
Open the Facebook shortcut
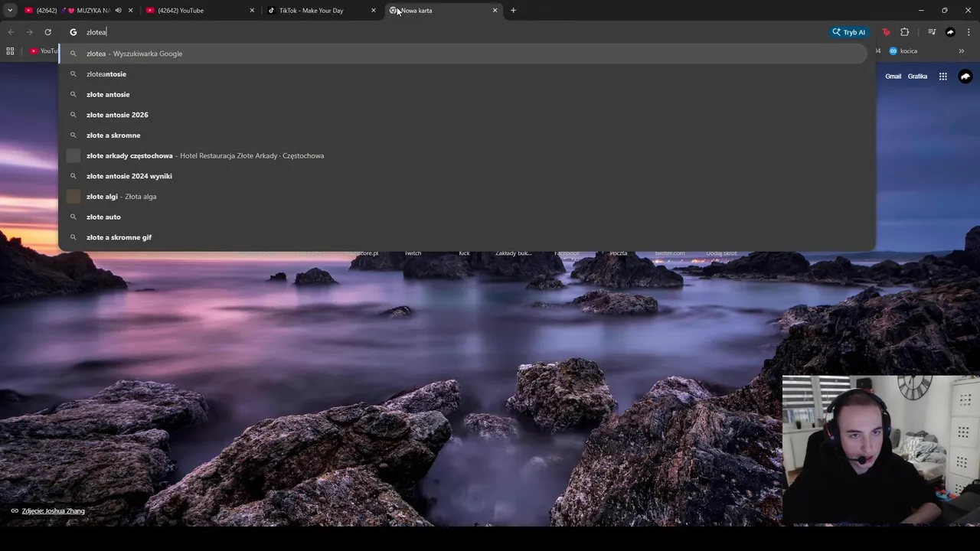pyautogui.click(x=567, y=253)
